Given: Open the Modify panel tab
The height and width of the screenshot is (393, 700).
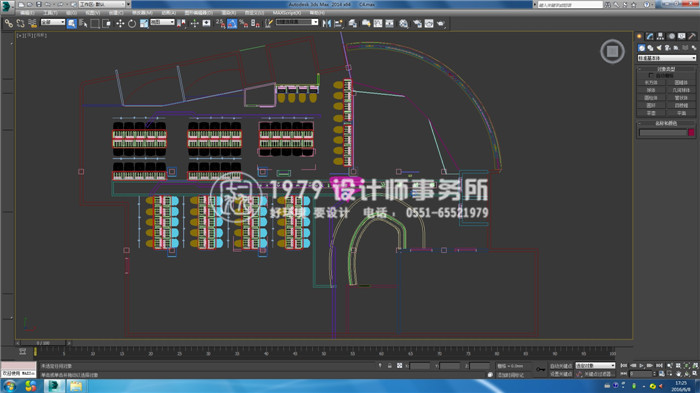Looking at the screenshot, I should pos(650,36).
